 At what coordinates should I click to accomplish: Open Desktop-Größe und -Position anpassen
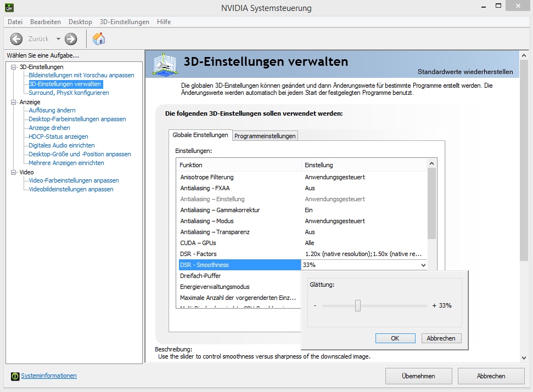coord(80,154)
